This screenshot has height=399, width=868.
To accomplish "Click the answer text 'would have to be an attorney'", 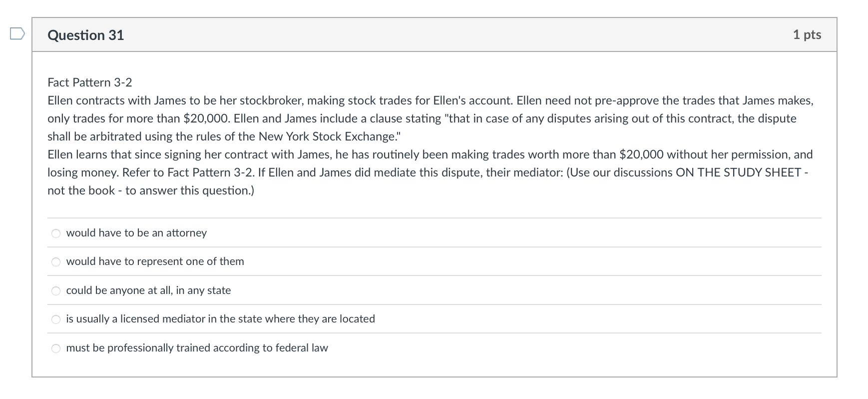I will [136, 233].
